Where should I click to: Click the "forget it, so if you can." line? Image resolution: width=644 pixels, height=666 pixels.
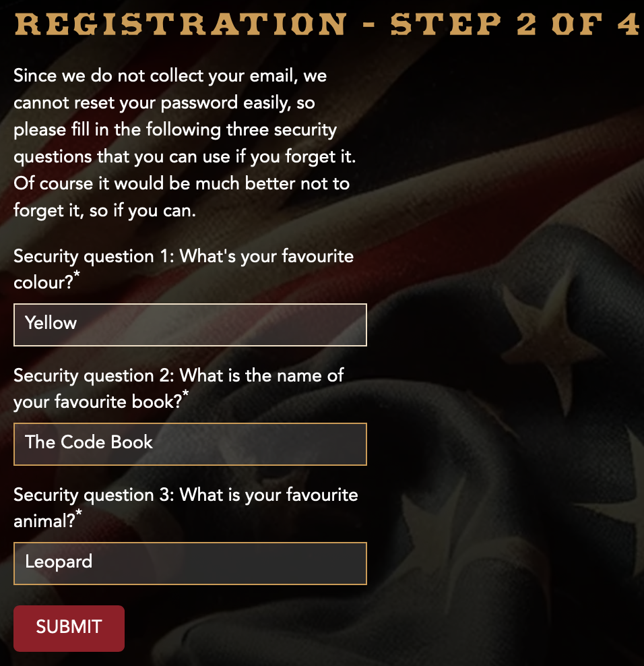(104, 211)
